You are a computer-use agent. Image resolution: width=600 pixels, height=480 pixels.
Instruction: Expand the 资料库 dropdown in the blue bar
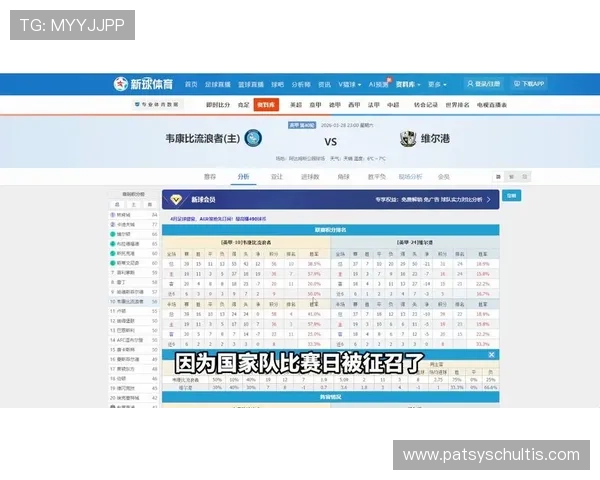pyautogui.click(x=408, y=84)
